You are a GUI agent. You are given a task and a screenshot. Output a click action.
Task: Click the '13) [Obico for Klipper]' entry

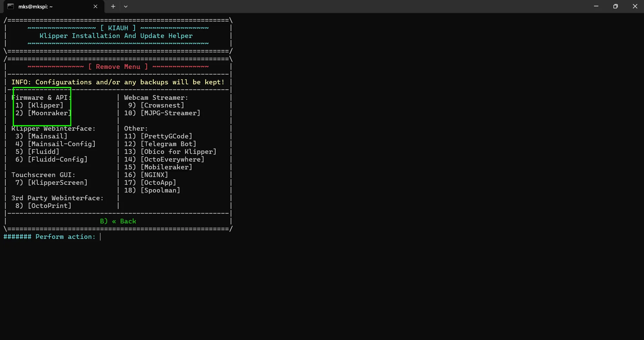(x=170, y=152)
